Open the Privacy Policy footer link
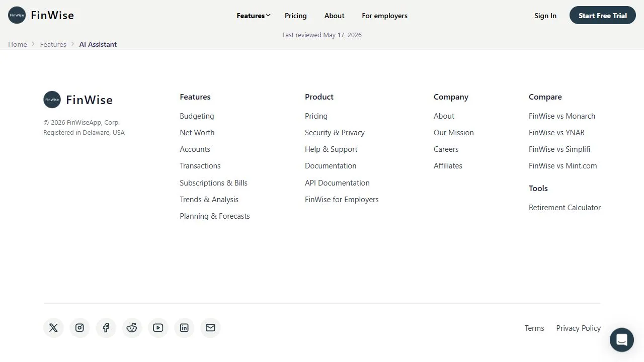Screen dimensions: 644x362 click(x=579, y=328)
